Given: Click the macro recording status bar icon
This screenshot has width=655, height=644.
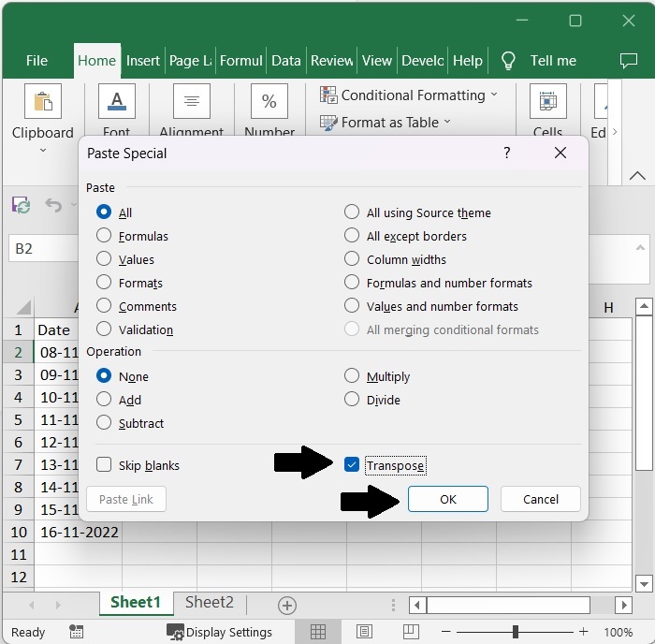Looking at the screenshot, I should [x=76, y=632].
